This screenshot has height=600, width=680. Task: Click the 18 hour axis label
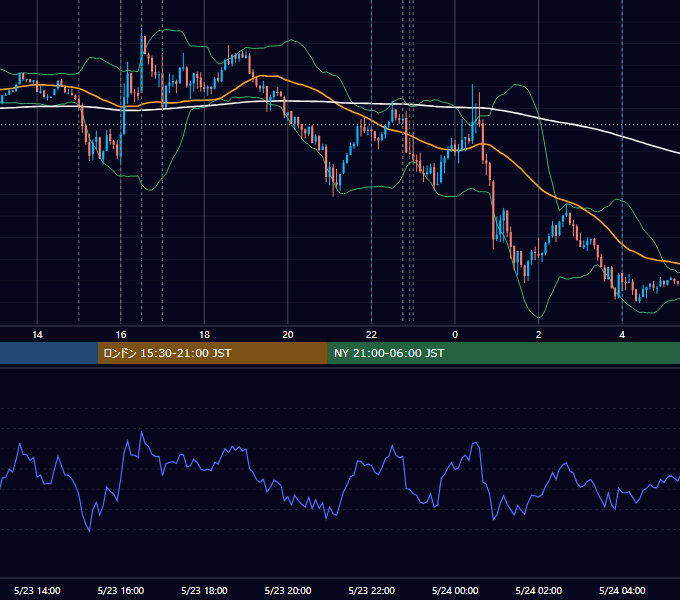point(204,335)
